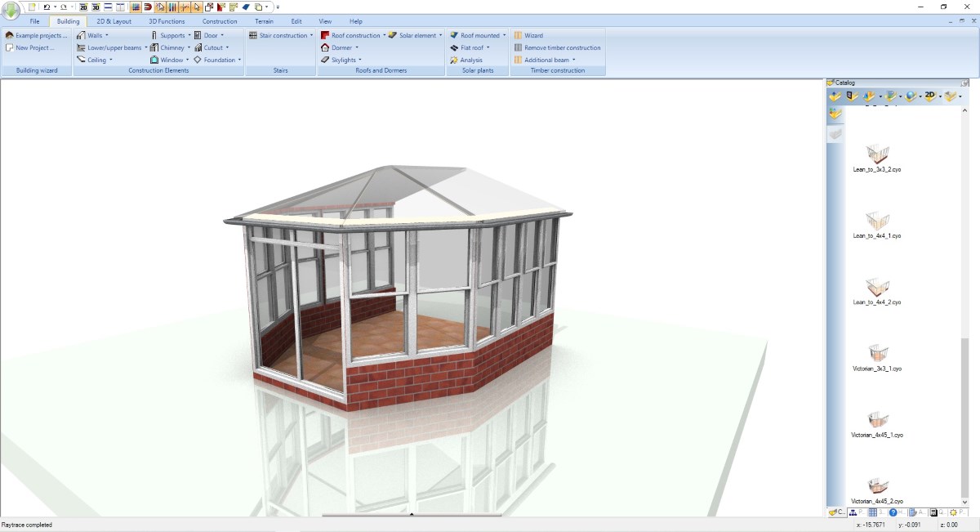
Task: Open the Additional beam dropdown arrow
Action: pyautogui.click(x=573, y=60)
